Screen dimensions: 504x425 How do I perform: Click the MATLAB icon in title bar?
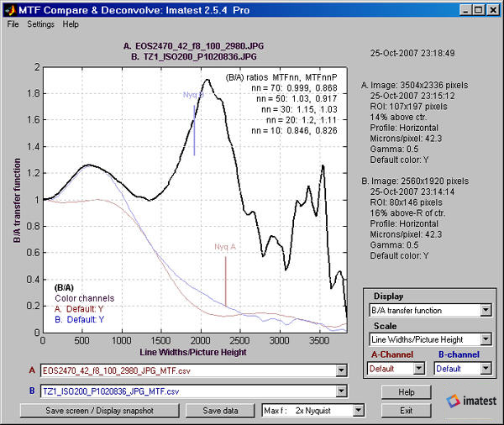[9, 10]
